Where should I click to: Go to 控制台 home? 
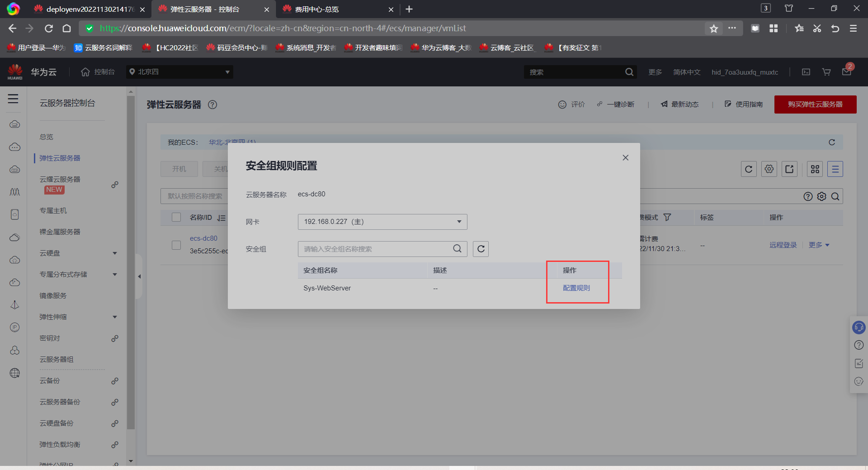point(98,72)
